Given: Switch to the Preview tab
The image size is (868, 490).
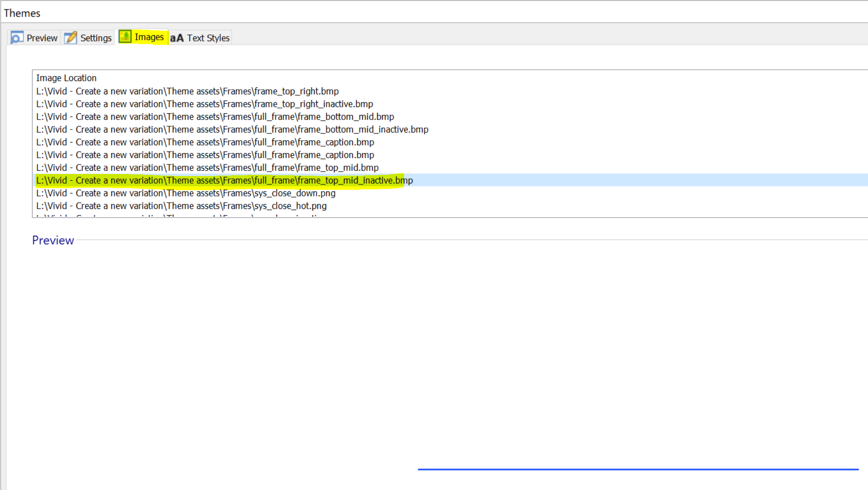Looking at the screenshot, I should click(x=34, y=38).
